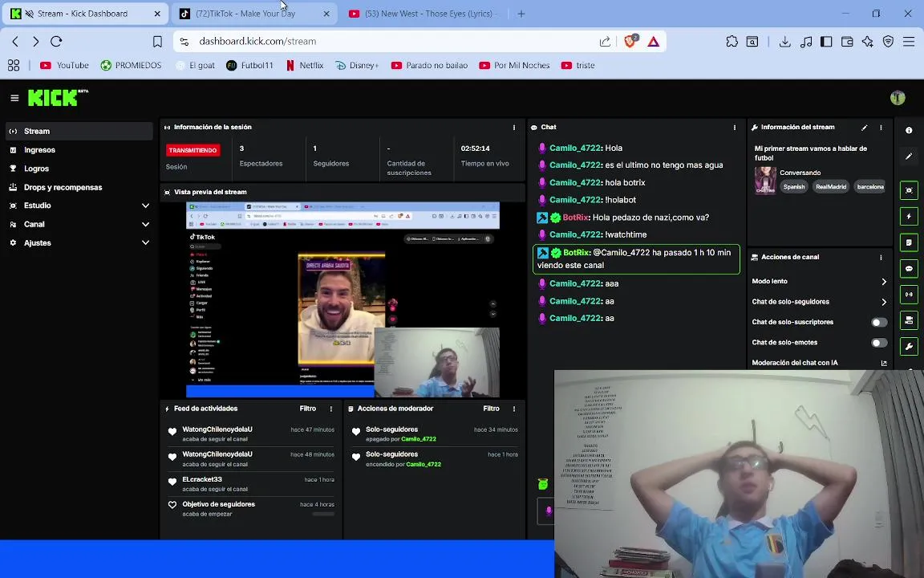Open Acciones de moderador options menu
Image resolution: width=924 pixels, height=578 pixels.
(x=514, y=409)
